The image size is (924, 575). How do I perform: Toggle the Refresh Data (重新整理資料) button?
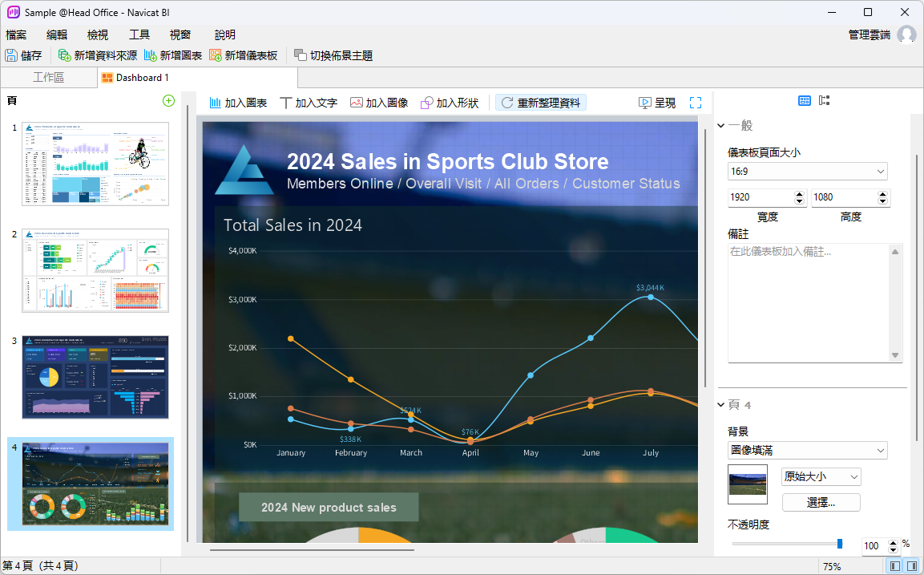(541, 103)
